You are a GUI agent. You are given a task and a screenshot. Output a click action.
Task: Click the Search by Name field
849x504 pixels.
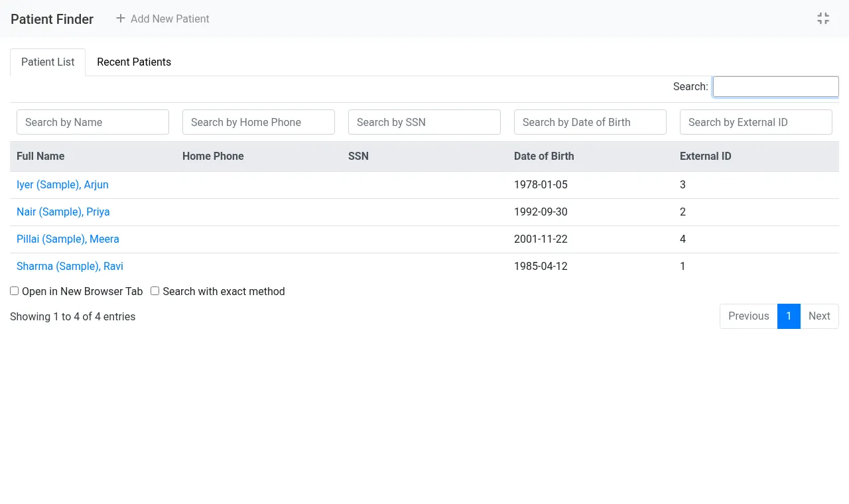click(x=93, y=122)
